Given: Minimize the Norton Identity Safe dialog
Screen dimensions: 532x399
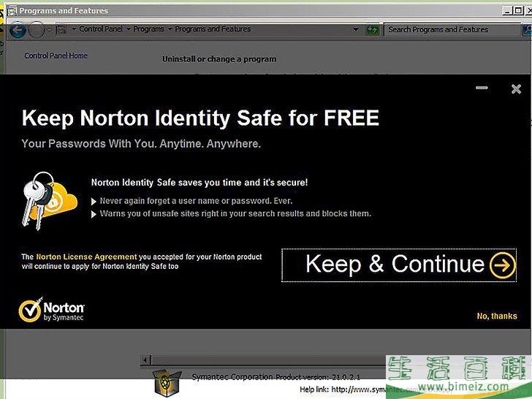Looking at the screenshot, I should click(482, 88).
